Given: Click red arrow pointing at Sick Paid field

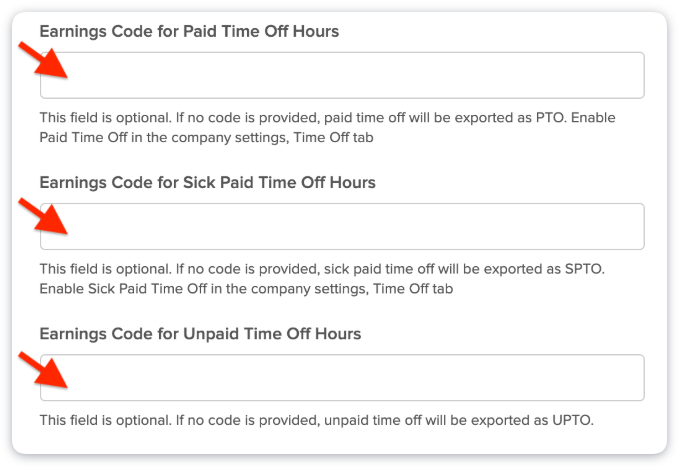Looking at the screenshot, I should [x=43, y=215].
